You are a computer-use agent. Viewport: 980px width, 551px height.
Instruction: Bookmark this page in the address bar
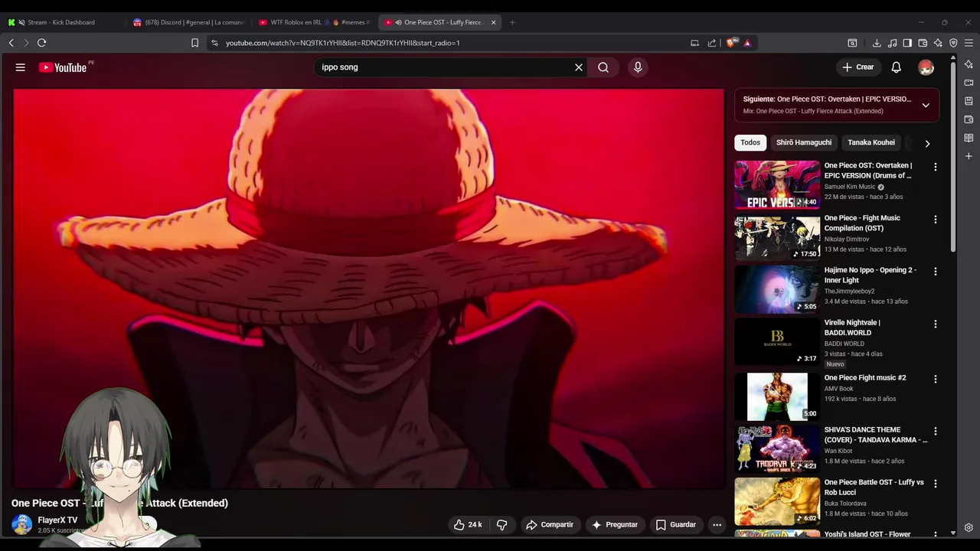pos(194,43)
